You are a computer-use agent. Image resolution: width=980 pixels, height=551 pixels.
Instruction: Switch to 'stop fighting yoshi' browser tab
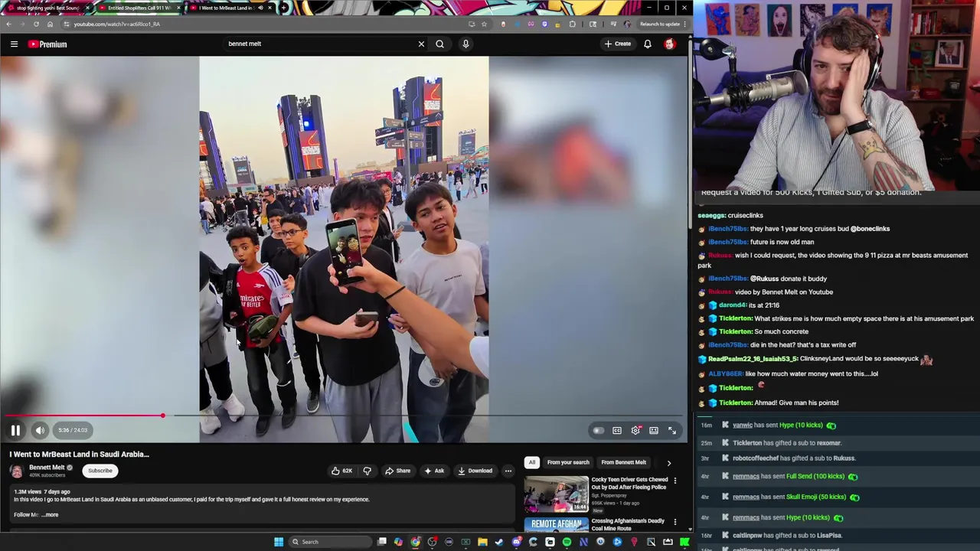(x=47, y=8)
